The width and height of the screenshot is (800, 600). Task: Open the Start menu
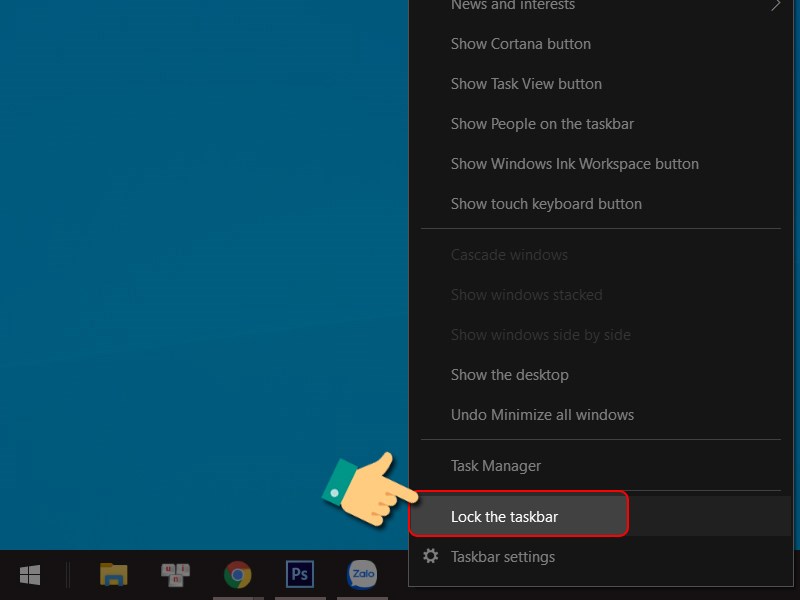point(30,575)
